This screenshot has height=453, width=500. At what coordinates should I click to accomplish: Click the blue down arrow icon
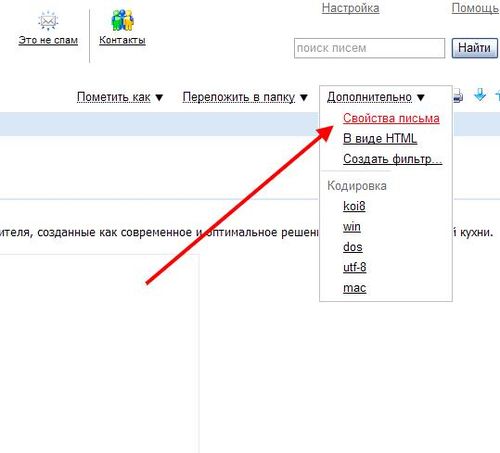480,95
